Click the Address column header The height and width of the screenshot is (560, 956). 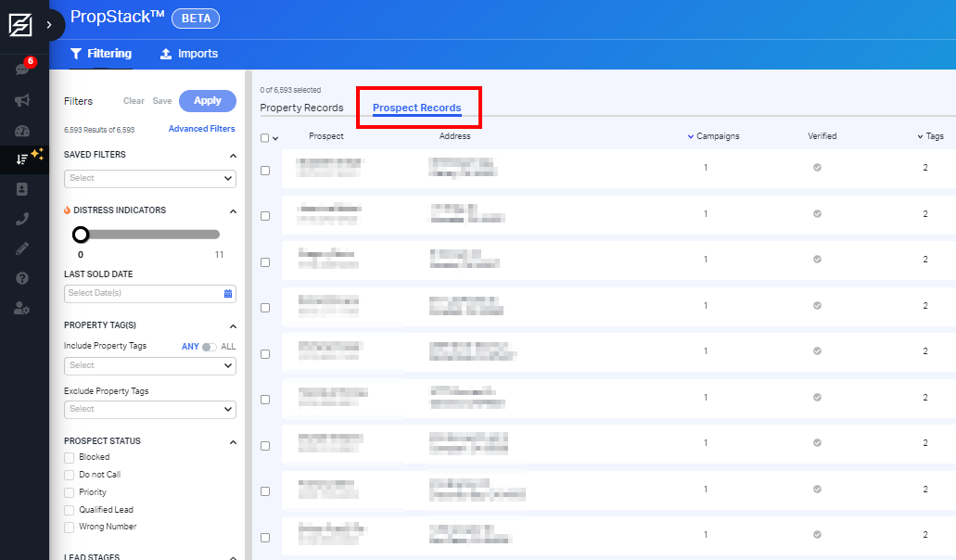455,136
